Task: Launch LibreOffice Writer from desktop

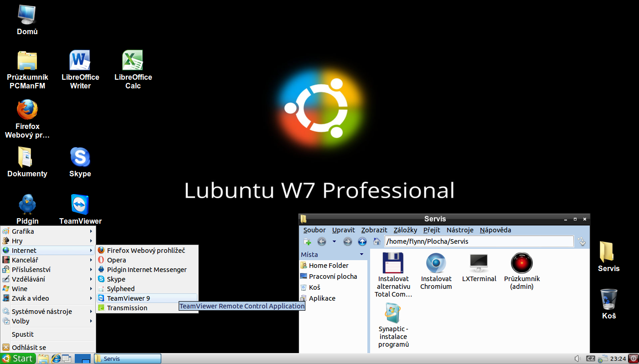Action: pyautogui.click(x=80, y=70)
